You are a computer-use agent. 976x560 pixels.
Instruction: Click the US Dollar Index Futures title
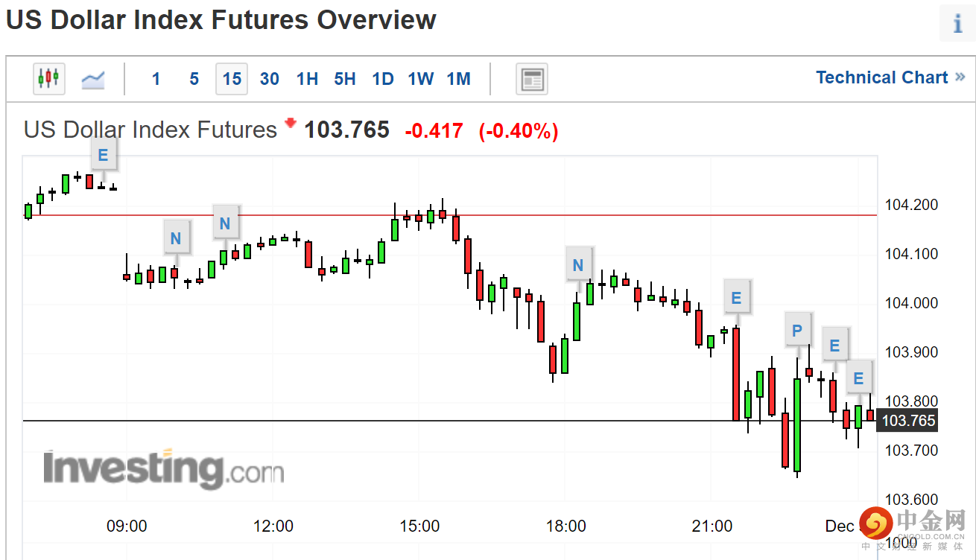(150, 130)
